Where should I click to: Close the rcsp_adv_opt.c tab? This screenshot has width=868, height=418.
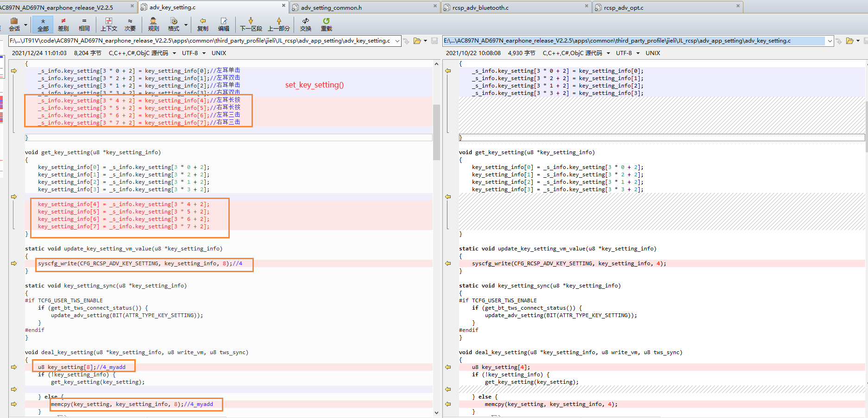point(738,6)
